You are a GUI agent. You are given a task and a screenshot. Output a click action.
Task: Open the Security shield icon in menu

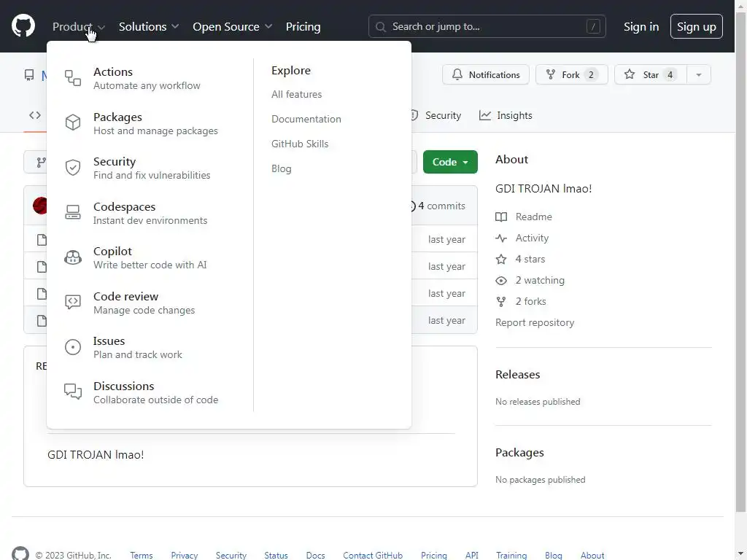pos(72,168)
